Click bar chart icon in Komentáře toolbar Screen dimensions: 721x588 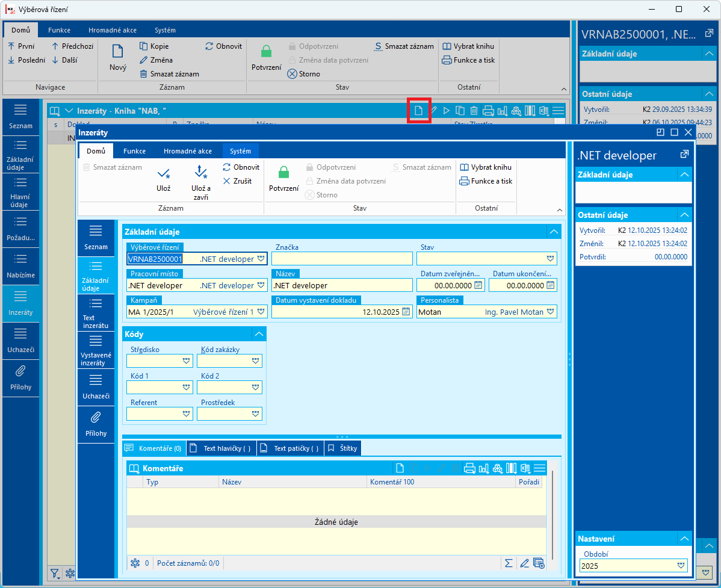tap(484, 468)
